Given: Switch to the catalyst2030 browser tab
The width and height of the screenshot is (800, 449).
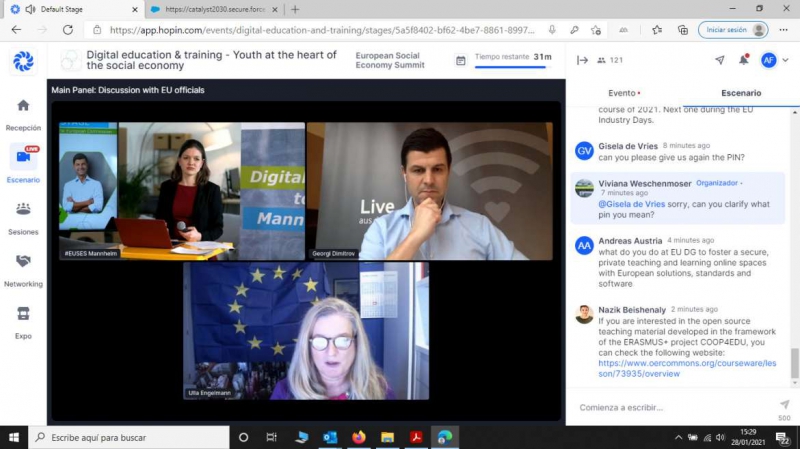Looking at the screenshot, I should [x=214, y=9].
